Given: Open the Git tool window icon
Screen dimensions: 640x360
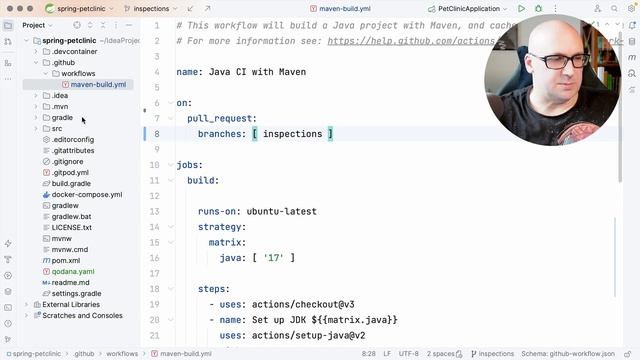Looking at the screenshot, I should (x=8, y=339).
